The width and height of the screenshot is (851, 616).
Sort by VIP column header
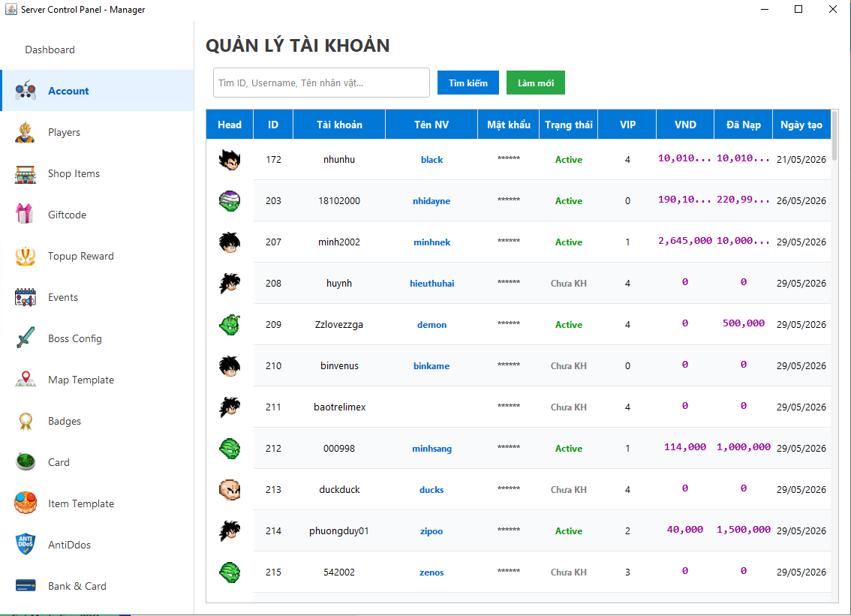(627, 125)
